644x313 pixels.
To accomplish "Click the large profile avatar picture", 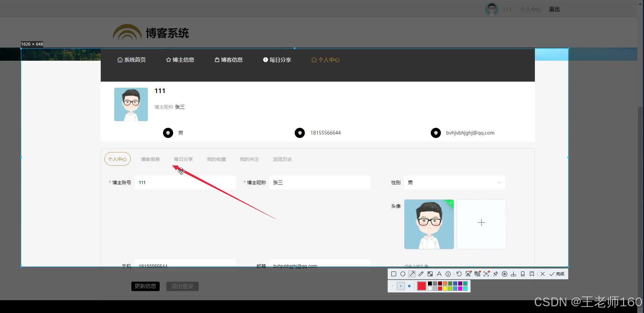I will point(131,105).
